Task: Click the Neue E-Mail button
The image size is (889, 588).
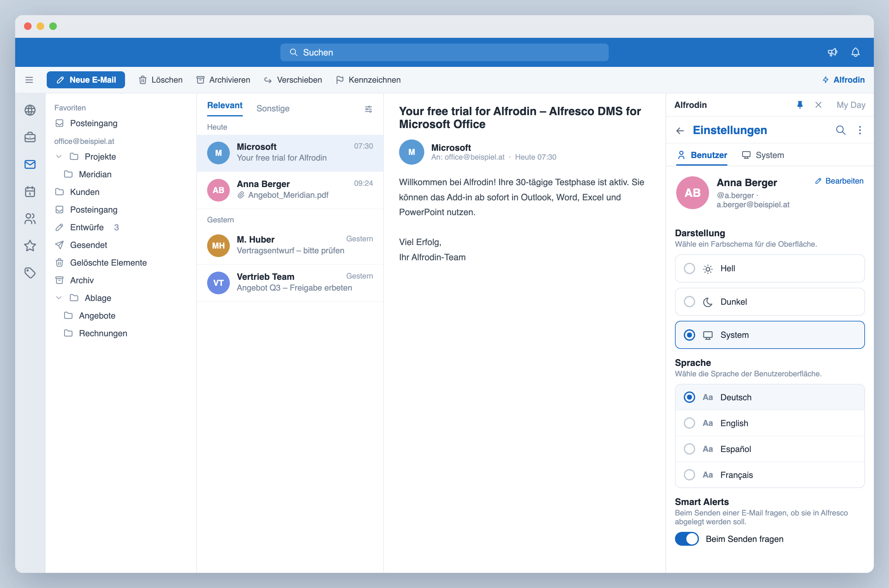Action: tap(86, 80)
